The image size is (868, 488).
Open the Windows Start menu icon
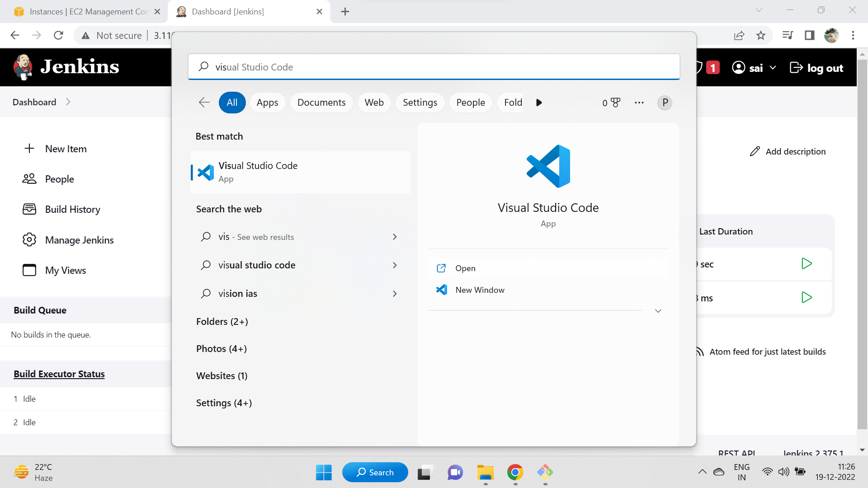(324, 472)
